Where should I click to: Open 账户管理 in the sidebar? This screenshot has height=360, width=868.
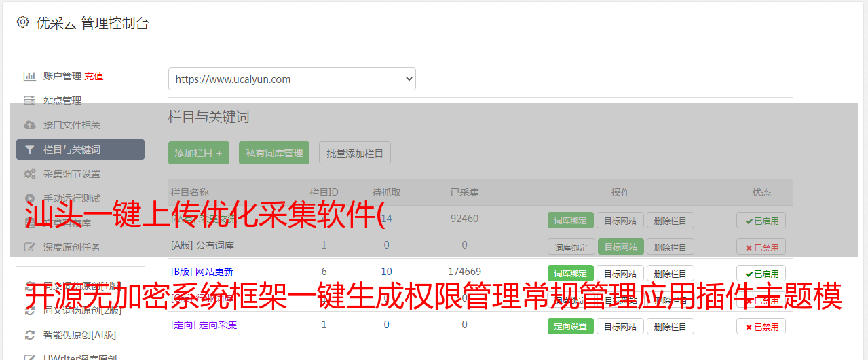coord(62,76)
